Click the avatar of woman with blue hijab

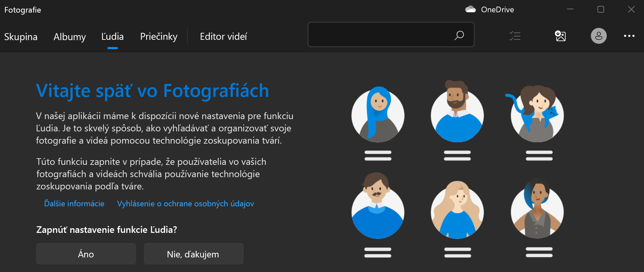378,115
